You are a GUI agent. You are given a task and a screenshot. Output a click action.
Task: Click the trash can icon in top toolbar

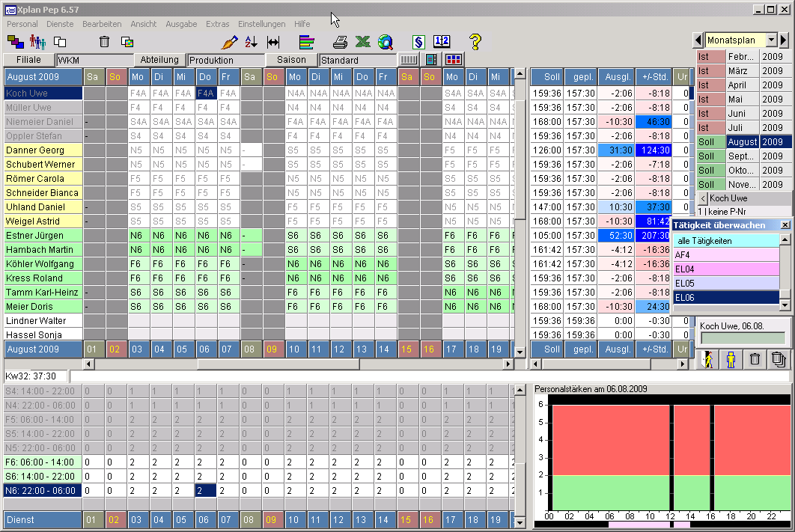(104, 42)
